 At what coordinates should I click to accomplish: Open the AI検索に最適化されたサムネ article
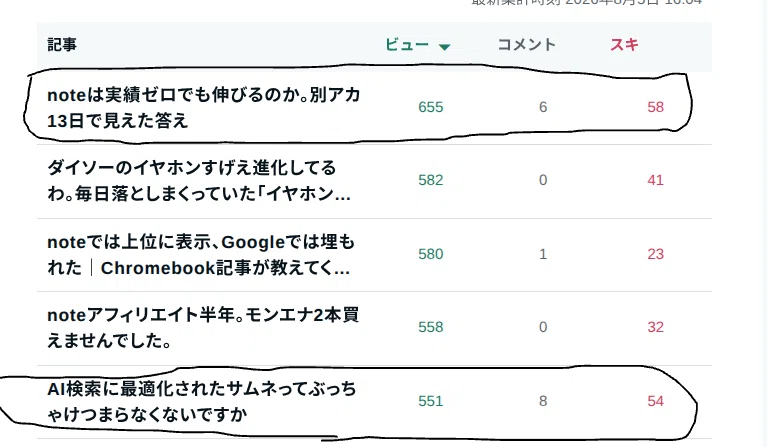pos(202,402)
